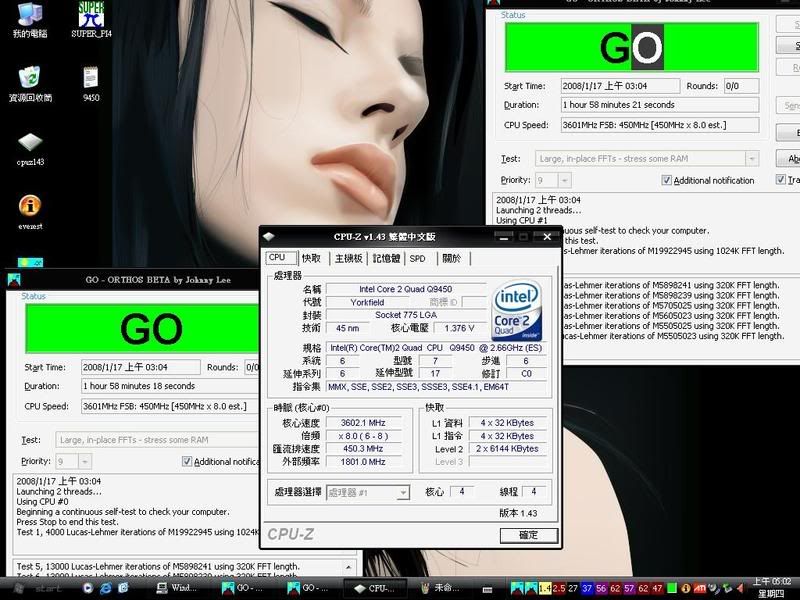The width and height of the screenshot is (800, 600).
Task: Click the '45 nm' technology value
Action: click(x=347, y=328)
